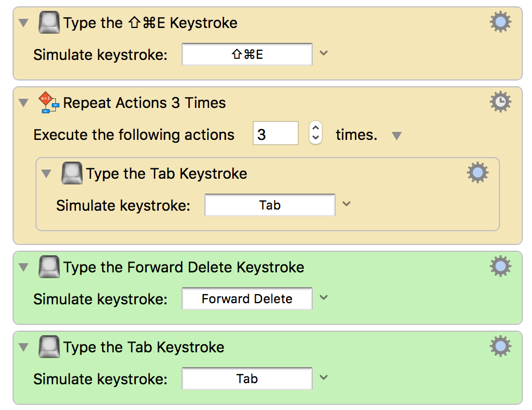Open dropdown next to ⇧⌘E keystroke field
The image size is (532, 410).
pos(324,53)
